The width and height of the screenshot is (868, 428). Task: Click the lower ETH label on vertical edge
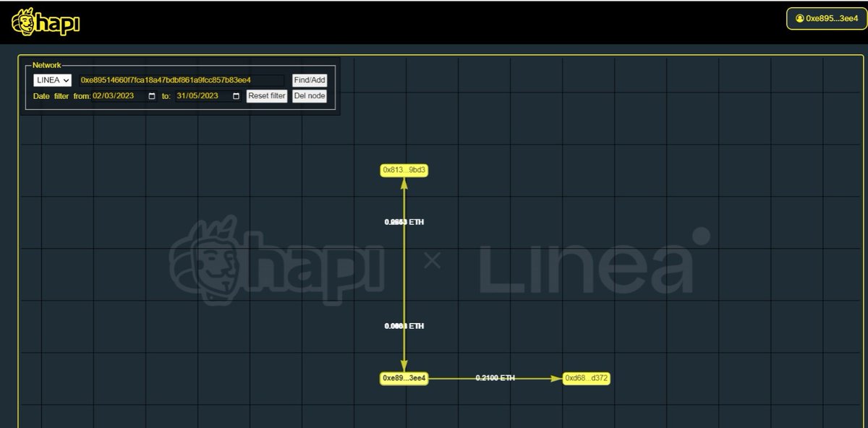(x=404, y=327)
